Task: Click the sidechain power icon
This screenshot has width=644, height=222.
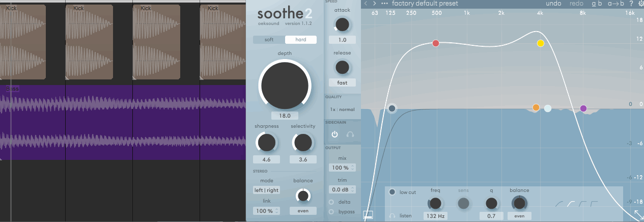Action: 334,135
